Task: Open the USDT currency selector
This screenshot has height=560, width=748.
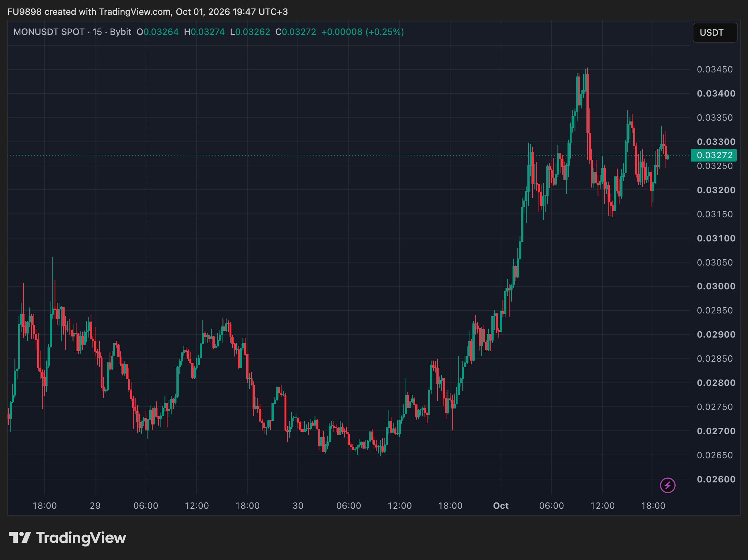Action: pos(715,33)
